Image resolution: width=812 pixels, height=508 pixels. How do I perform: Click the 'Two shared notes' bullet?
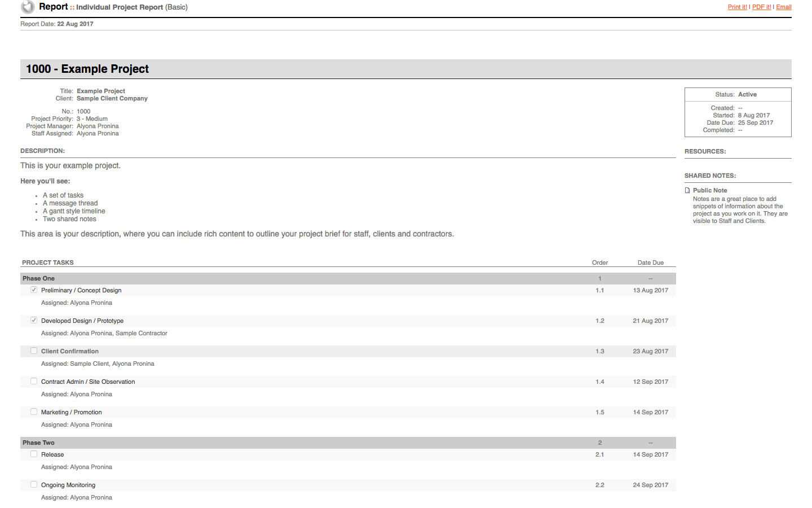pos(69,219)
